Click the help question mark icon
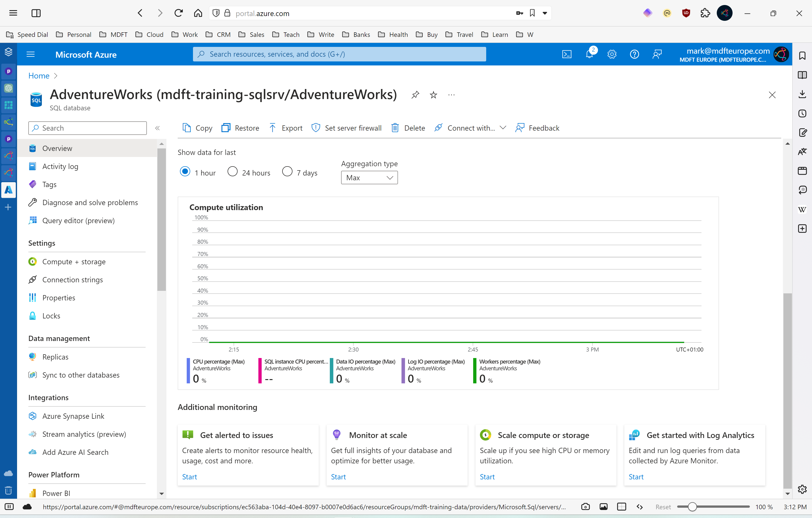812x518 pixels. point(634,54)
